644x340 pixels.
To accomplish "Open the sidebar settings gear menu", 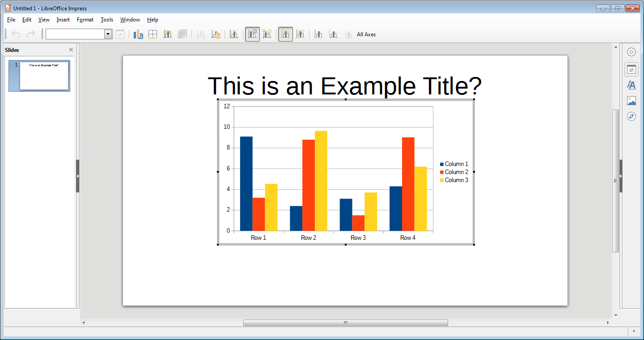I will point(631,52).
